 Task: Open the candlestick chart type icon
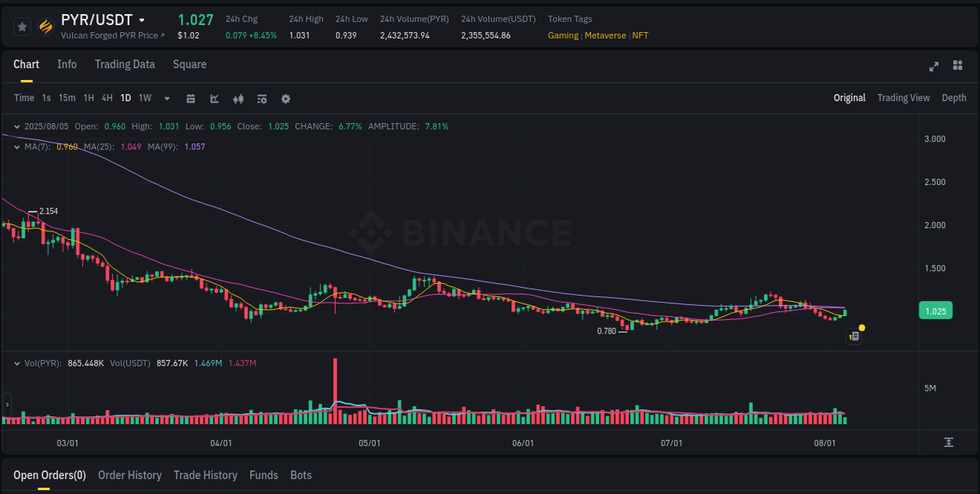click(238, 99)
